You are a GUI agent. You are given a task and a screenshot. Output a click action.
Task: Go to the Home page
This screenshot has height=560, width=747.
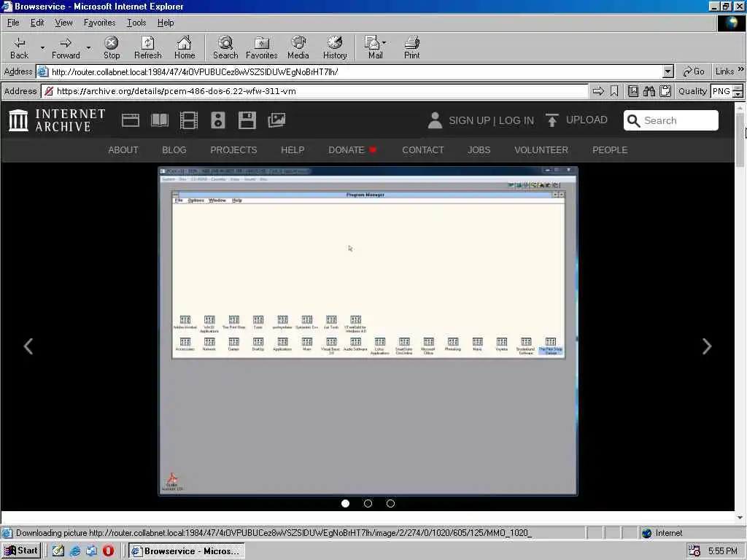click(x=185, y=47)
